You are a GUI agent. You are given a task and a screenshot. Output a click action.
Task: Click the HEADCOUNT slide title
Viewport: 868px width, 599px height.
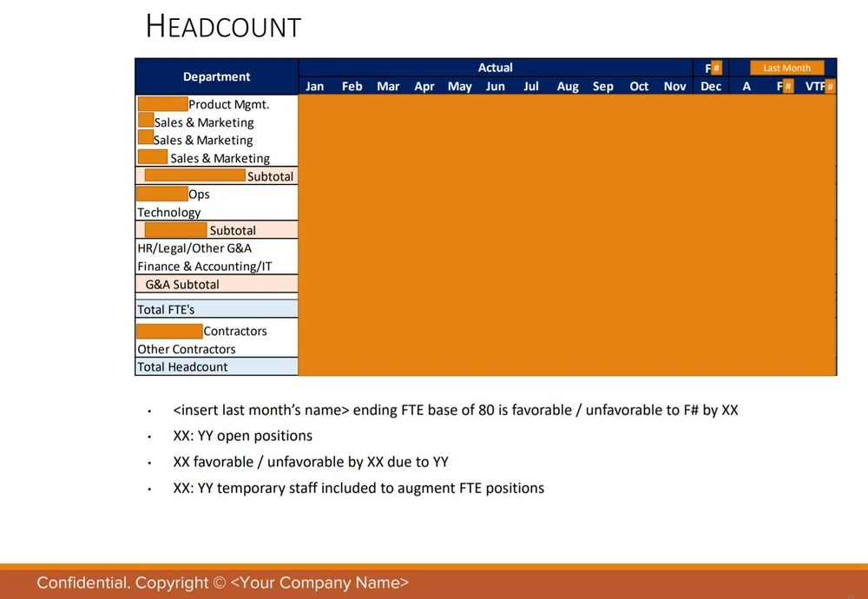pos(223,27)
